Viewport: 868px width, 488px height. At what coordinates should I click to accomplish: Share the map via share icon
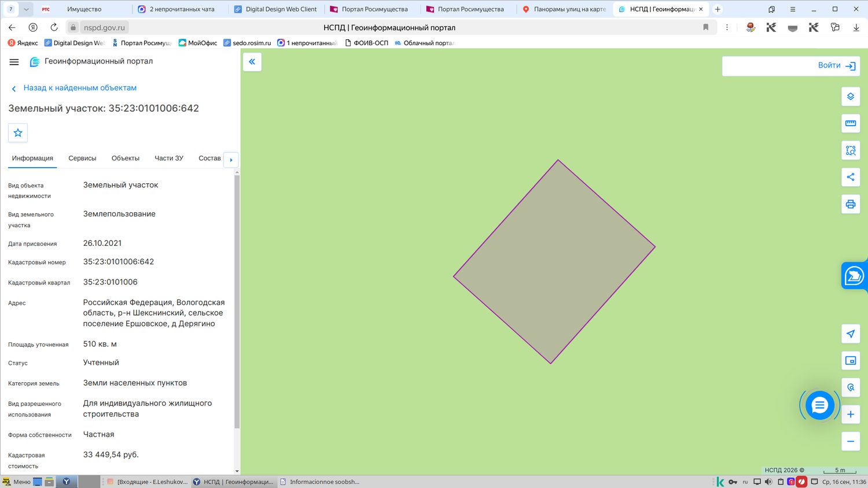tap(851, 177)
